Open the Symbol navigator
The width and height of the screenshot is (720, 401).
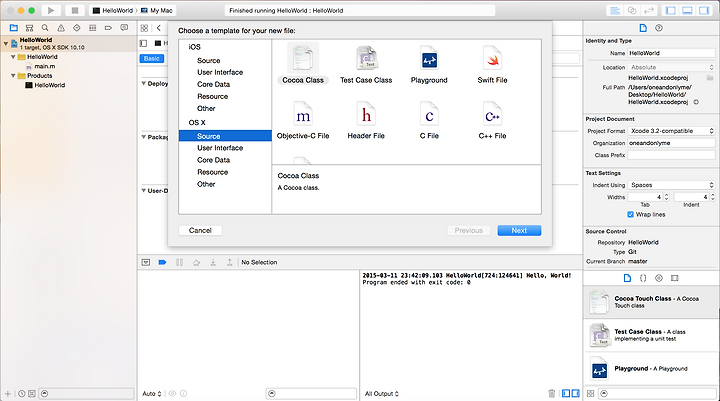click(x=29, y=28)
